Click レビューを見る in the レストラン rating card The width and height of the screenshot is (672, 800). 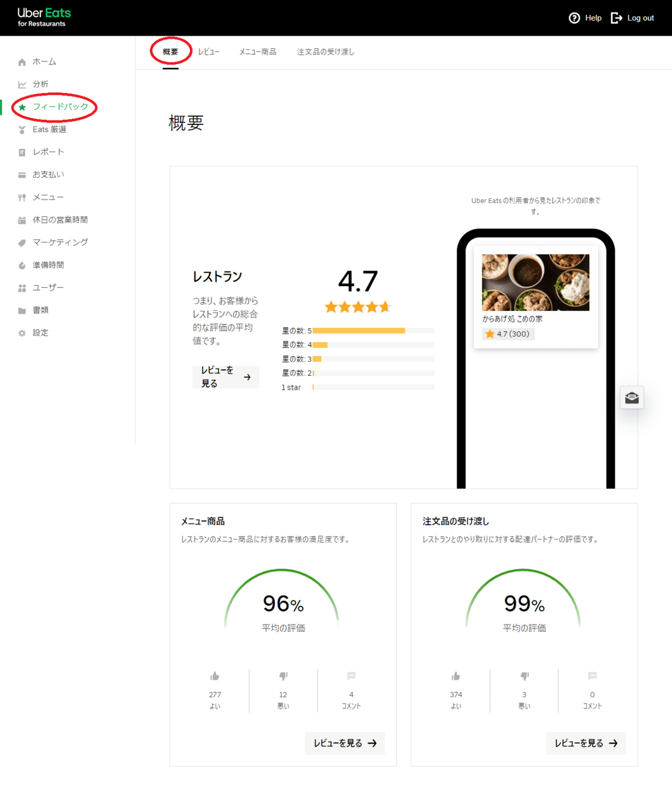tap(226, 376)
